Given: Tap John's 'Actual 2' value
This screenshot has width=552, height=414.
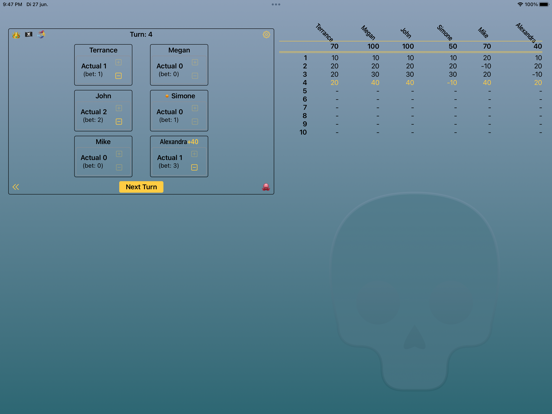Looking at the screenshot, I should point(94,112).
